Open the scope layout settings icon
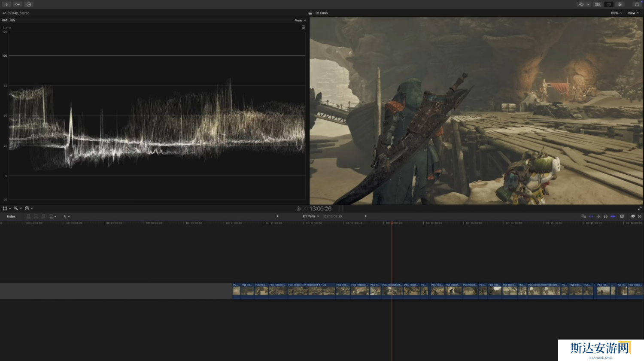 click(x=304, y=27)
